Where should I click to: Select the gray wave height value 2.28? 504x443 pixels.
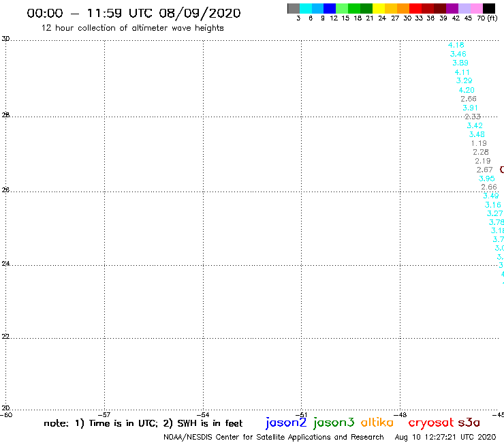(x=481, y=152)
